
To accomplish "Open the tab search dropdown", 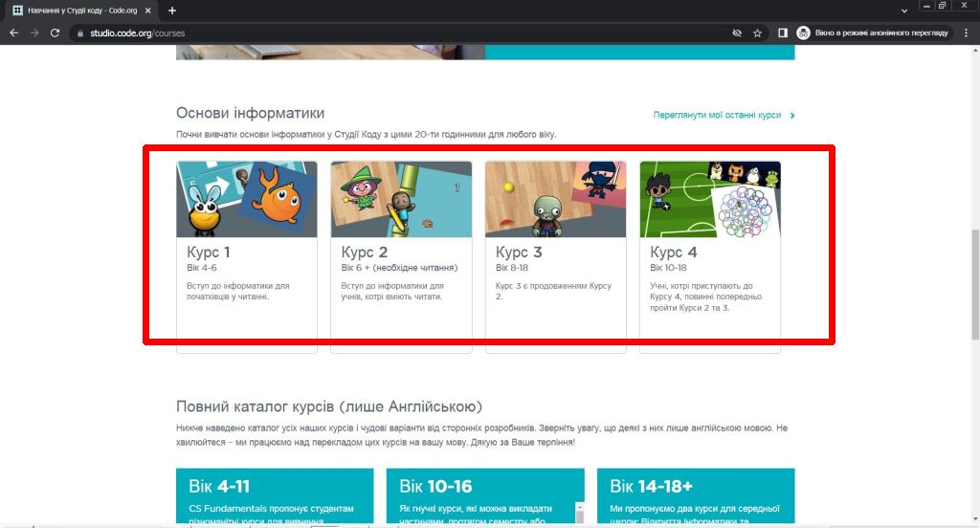I will 904,11.
